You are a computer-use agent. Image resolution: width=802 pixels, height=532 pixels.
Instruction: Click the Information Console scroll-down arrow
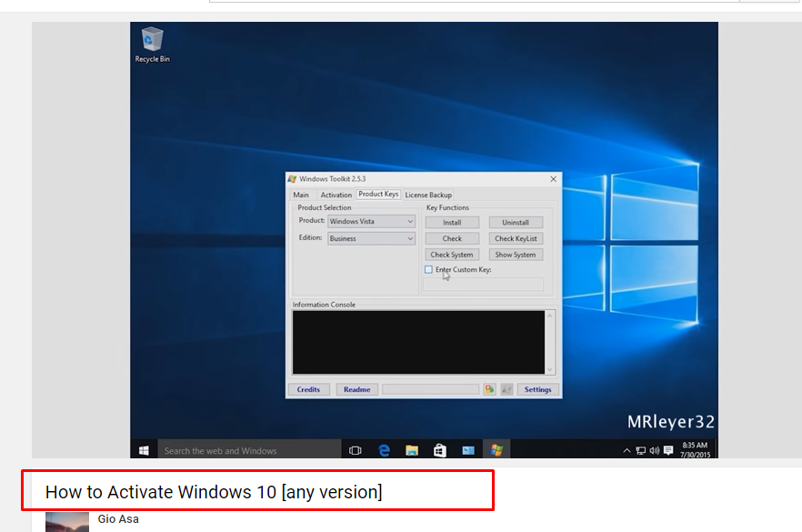click(550, 369)
